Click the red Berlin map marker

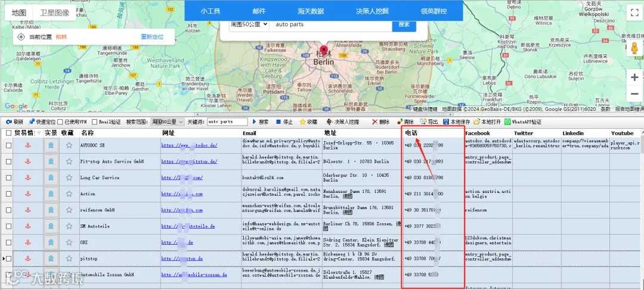(x=325, y=52)
